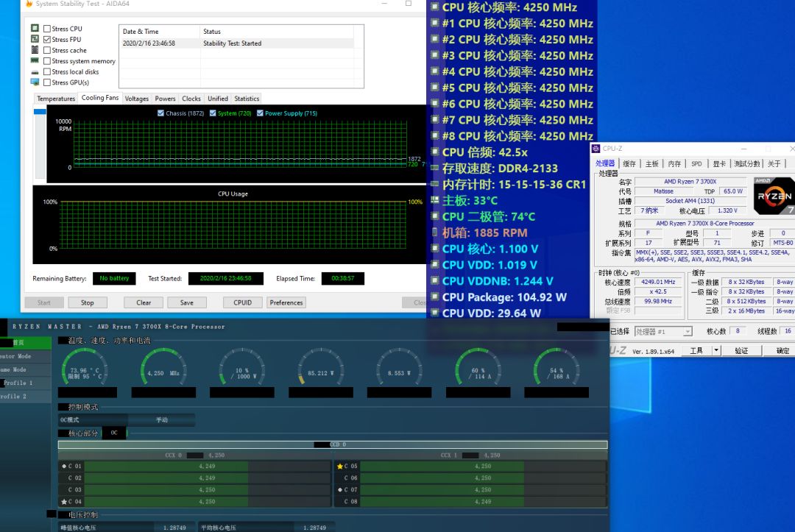
Task: Click the icon beside CPU 核心: 1.100 V
Action: (434, 249)
